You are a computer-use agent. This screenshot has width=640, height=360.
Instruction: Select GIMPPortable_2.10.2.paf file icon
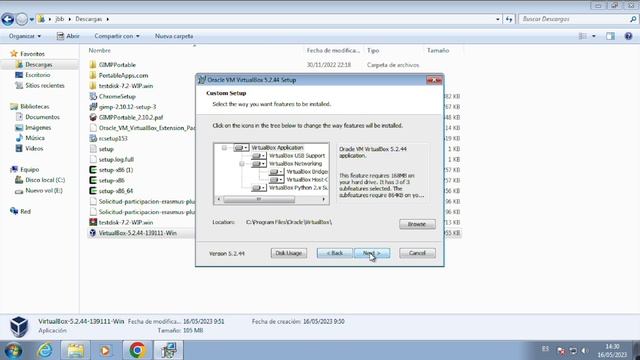pos(93,118)
